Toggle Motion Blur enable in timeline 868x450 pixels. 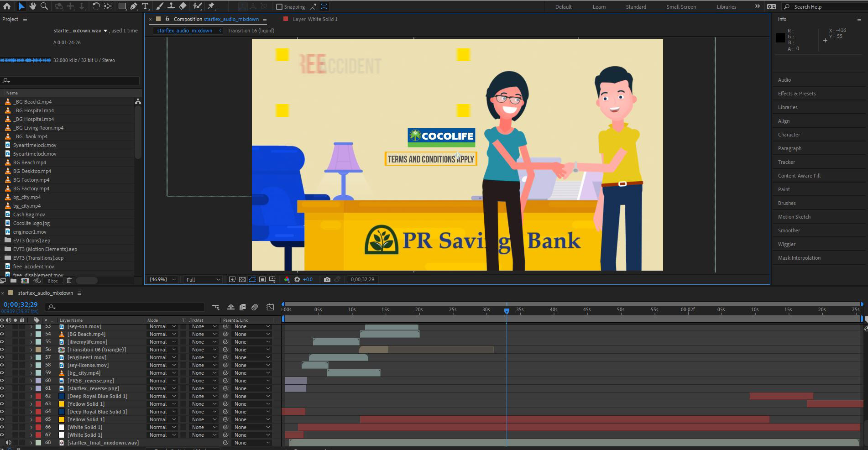pos(255,307)
